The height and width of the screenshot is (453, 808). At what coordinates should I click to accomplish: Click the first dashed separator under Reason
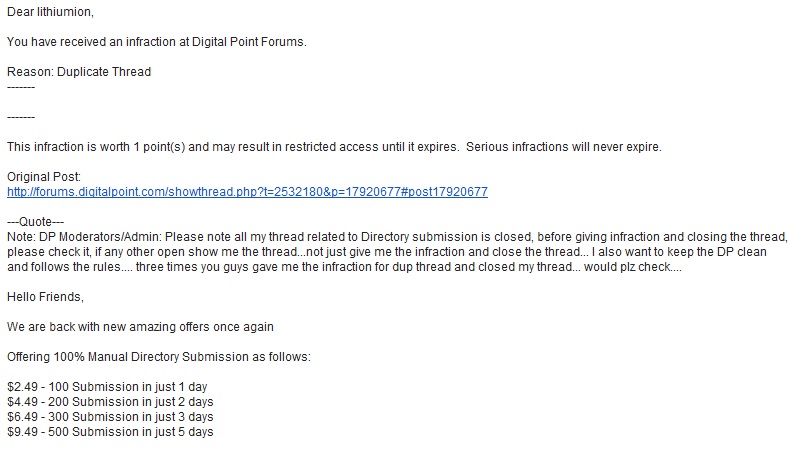point(21,87)
